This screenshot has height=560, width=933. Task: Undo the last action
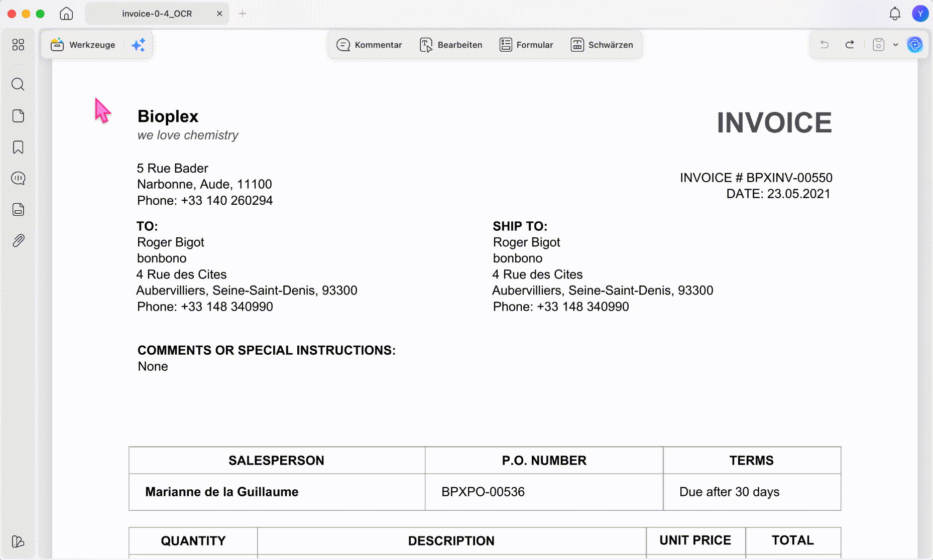click(825, 45)
